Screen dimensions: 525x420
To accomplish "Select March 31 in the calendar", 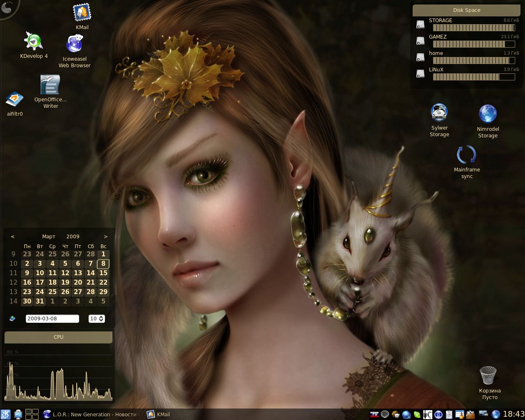I will (40, 301).
